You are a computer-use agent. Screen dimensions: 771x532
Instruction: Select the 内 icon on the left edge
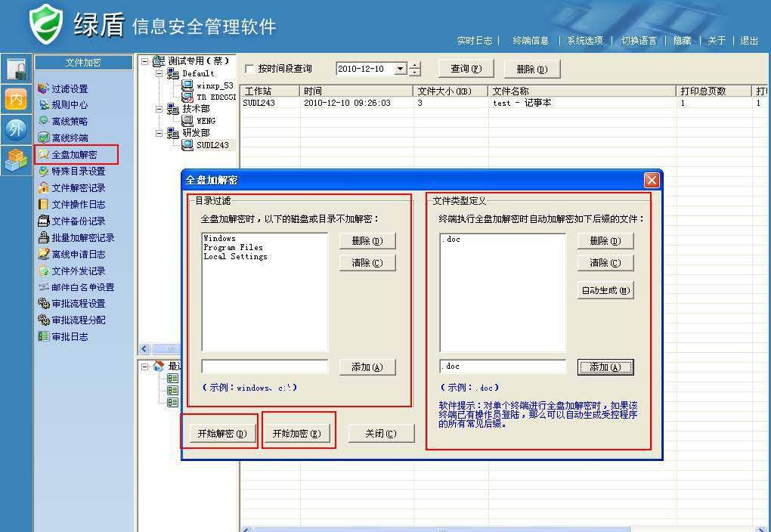pos(16,98)
